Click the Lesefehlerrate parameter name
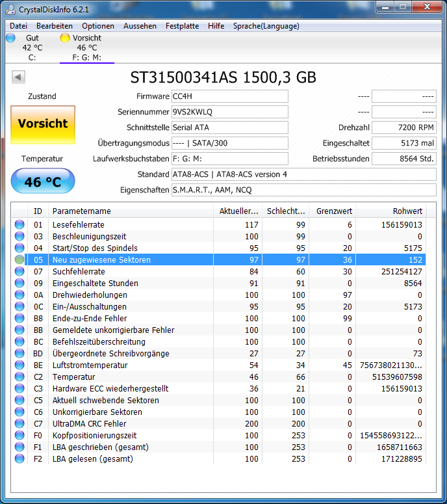This screenshot has height=504, width=447. click(x=79, y=224)
